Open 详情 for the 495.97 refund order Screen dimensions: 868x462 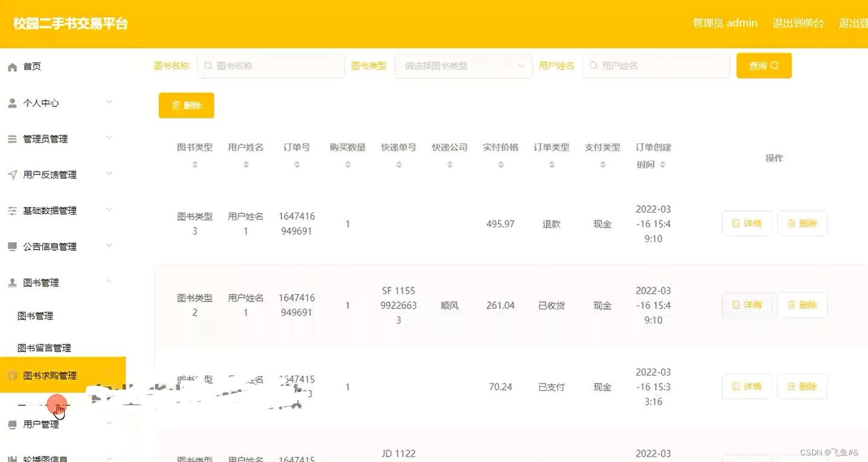click(747, 223)
